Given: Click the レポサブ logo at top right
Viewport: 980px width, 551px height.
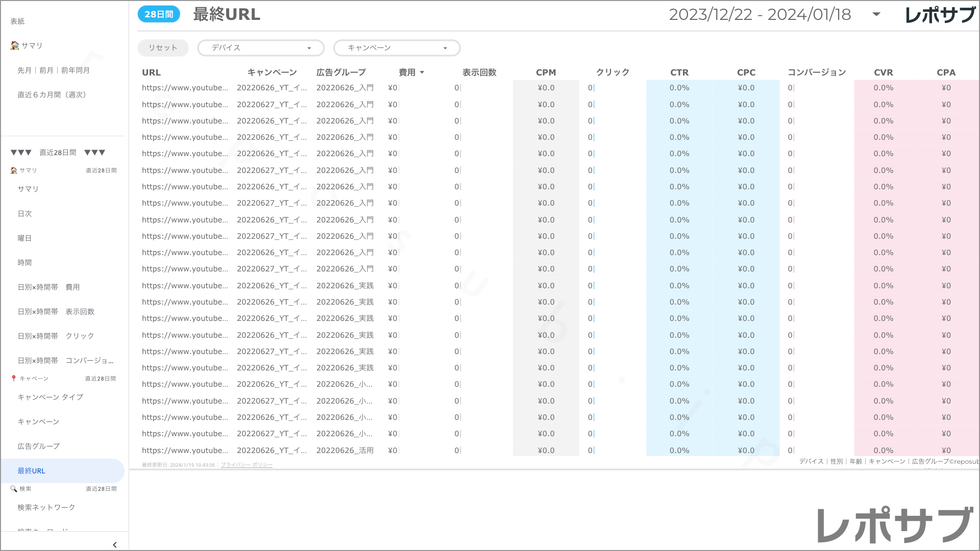Looking at the screenshot, I should [940, 15].
